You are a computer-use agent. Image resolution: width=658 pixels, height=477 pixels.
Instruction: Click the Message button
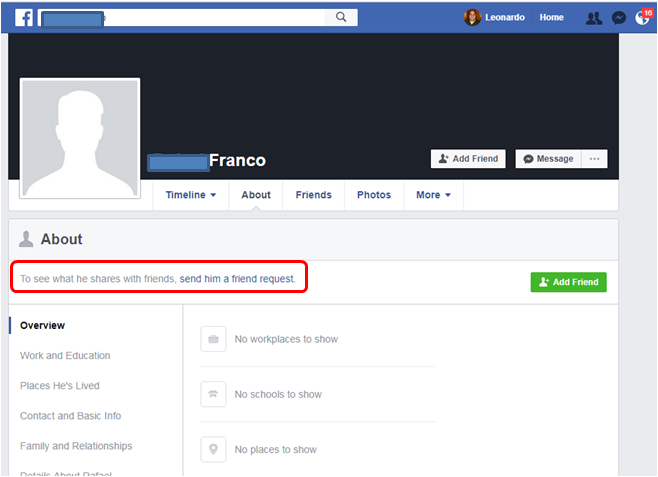coord(548,159)
